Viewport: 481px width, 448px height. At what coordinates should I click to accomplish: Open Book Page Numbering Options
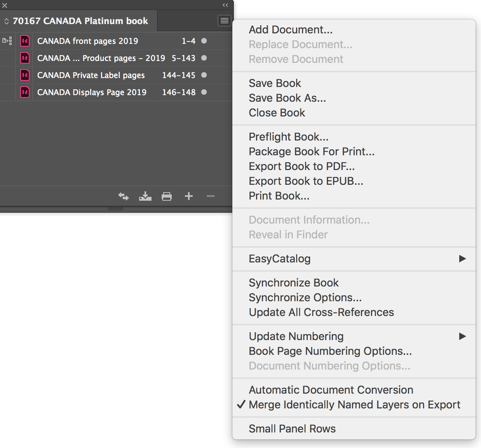[330, 351]
